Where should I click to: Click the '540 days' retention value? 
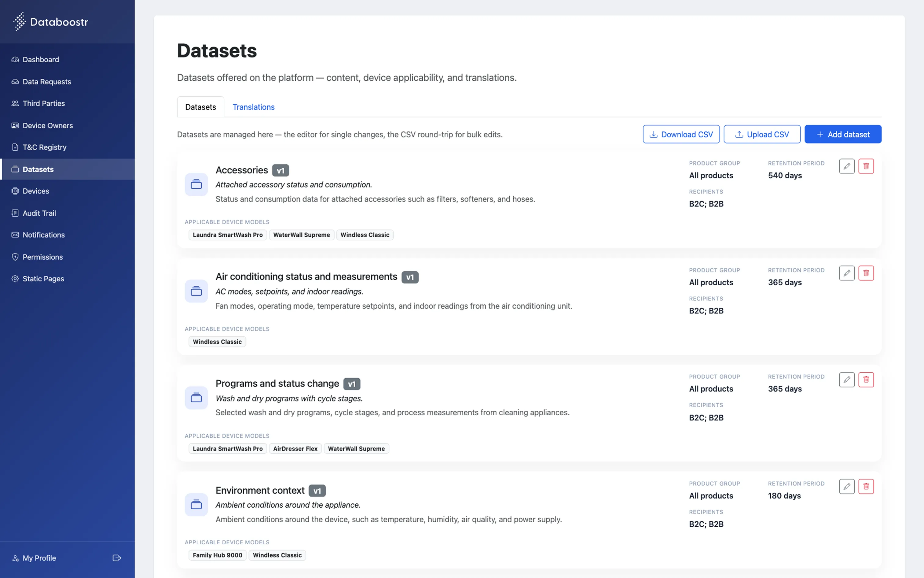tap(785, 176)
